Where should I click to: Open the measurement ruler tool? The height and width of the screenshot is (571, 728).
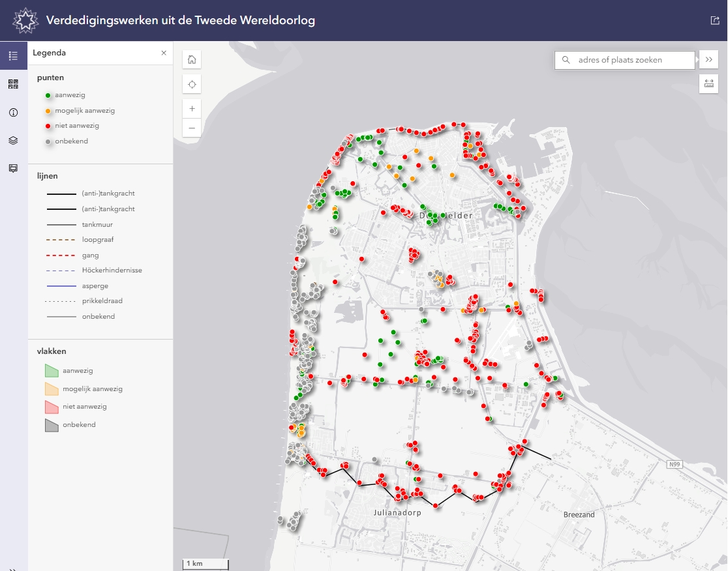[709, 83]
